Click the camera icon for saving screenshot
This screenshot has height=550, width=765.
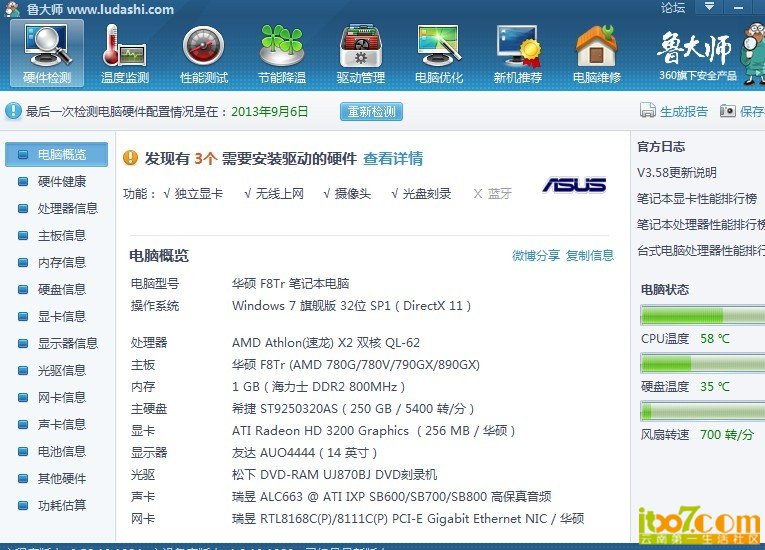tap(727, 111)
